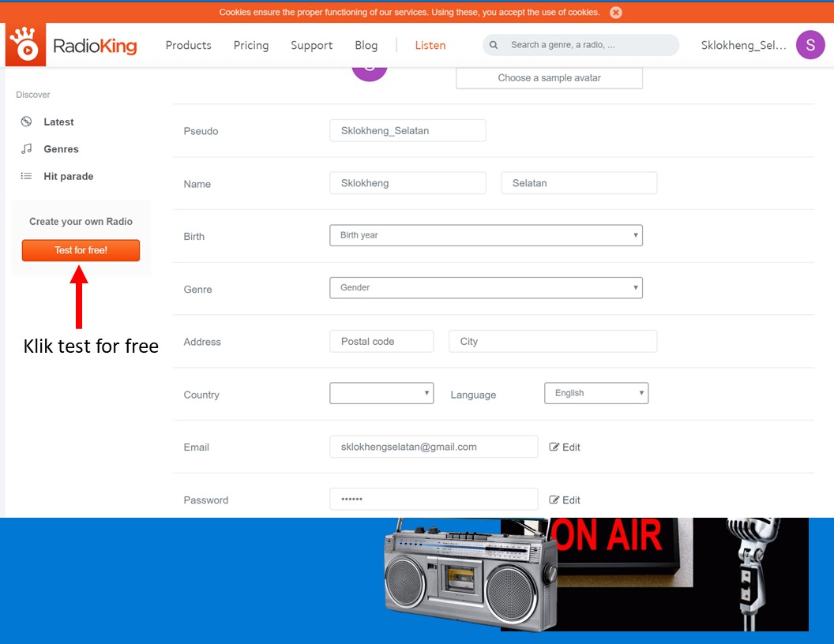Open the Latest radios link
Viewport: 834px width, 644px height.
coord(58,122)
